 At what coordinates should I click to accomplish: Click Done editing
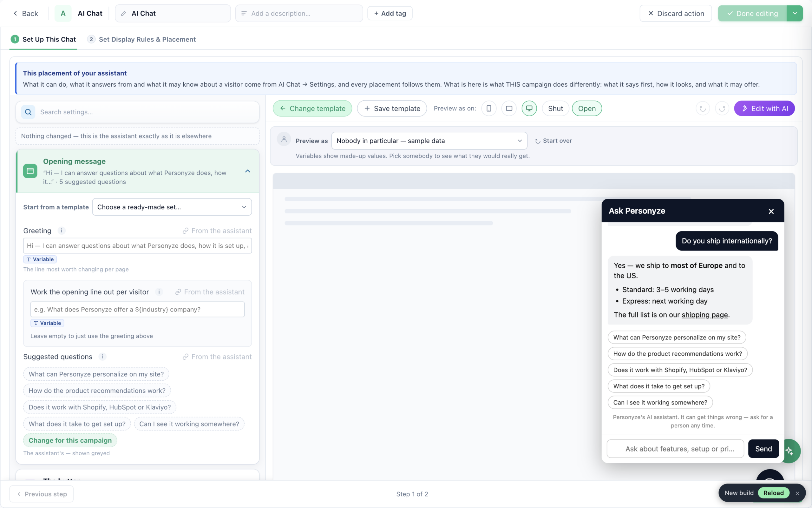752,13
